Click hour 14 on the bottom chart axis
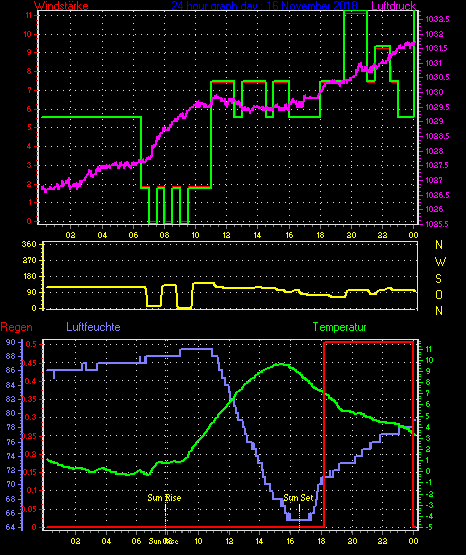466x555 pixels. point(259,541)
